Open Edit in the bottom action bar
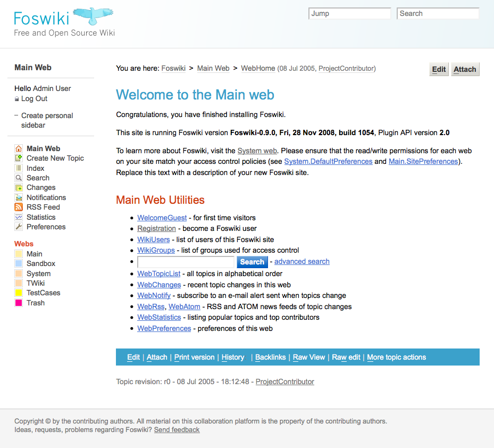The width and height of the screenshot is (494, 448). coord(133,357)
